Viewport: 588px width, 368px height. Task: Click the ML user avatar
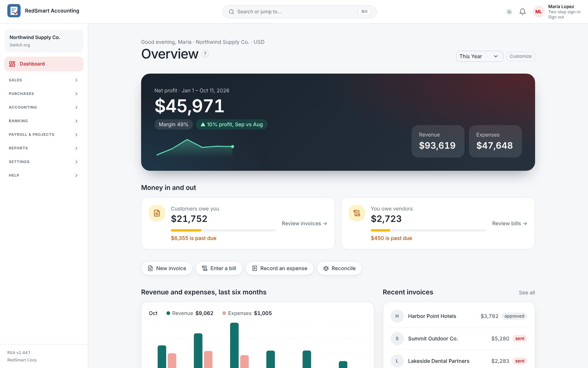[x=539, y=12]
